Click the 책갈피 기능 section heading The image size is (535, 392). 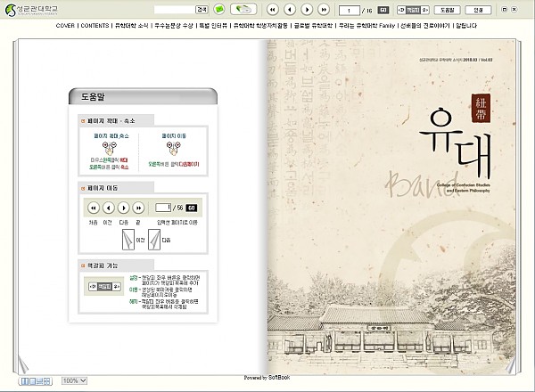(103, 265)
